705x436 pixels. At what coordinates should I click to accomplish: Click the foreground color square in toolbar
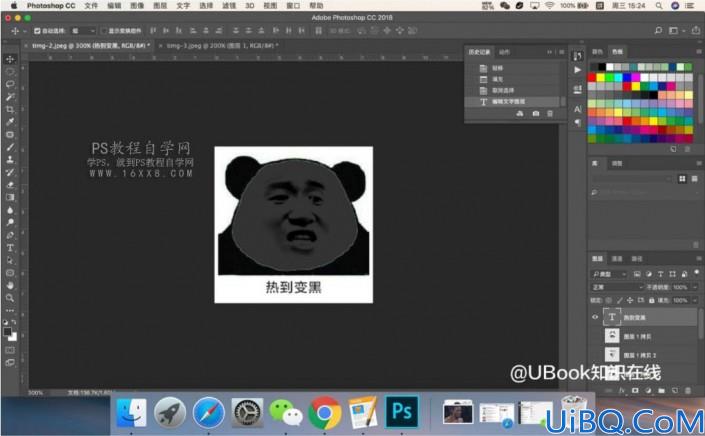pos(7,332)
